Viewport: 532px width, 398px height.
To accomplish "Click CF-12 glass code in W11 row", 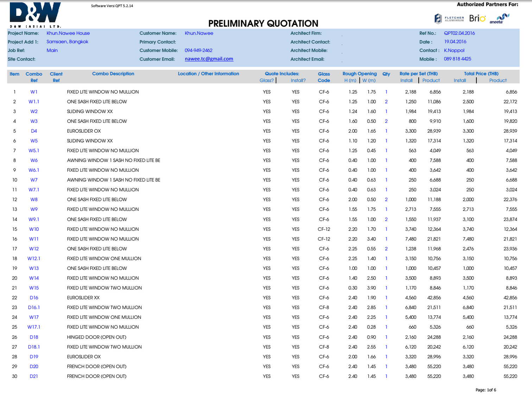I will tap(324, 239).
